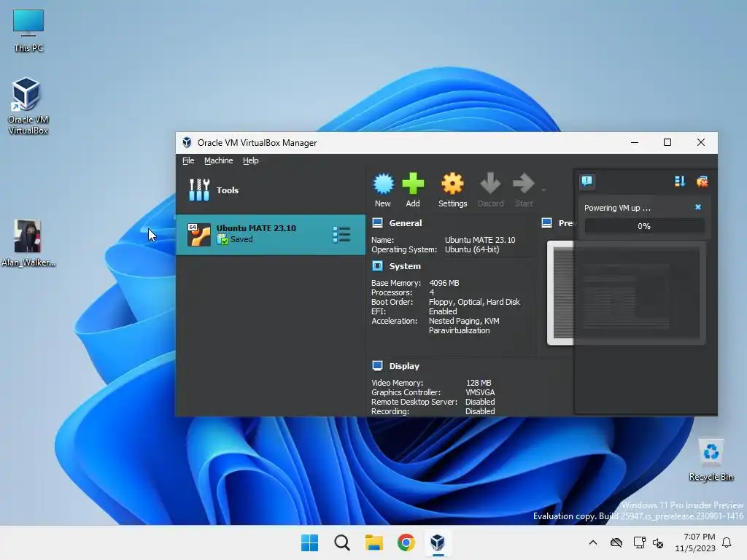Open the Start button dropdown arrow
Viewport: 747px width, 560px height.
[x=543, y=190]
